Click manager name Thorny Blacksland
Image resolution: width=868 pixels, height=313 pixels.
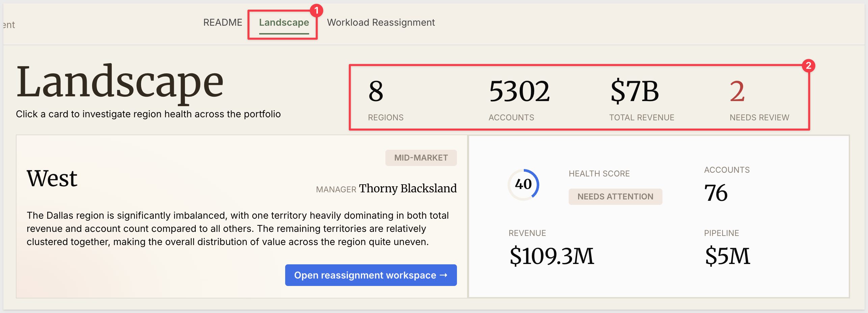(x=408, y=188)
